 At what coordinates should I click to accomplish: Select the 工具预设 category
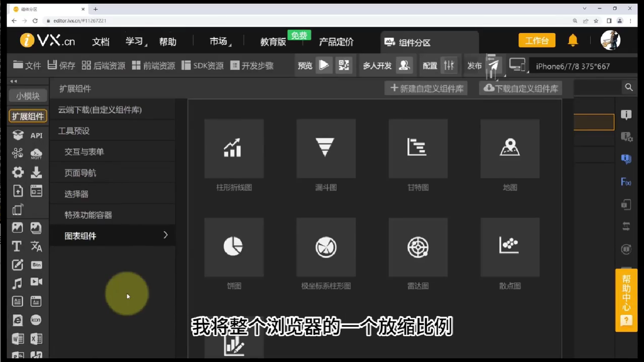click(113, 131)
